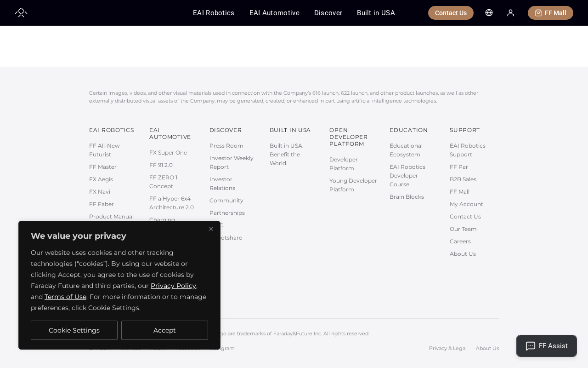The image size is (588, 368).
Task: Visit the EAI Robotics Developer Course link
Action: 407,176
